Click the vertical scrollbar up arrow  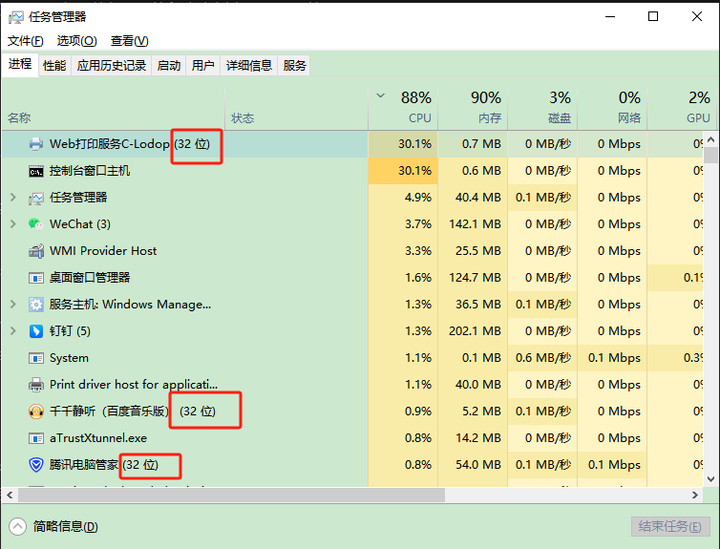(711, 139)
